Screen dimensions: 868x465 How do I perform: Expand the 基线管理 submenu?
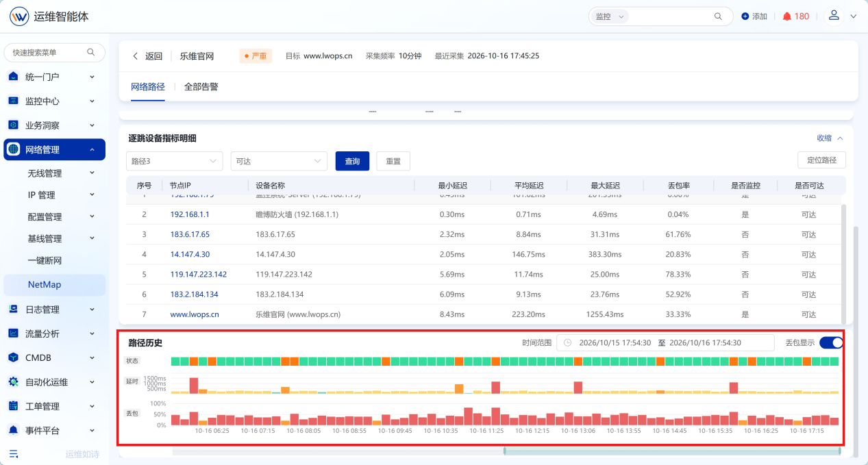pyautogui.click(x=92, y=239)
